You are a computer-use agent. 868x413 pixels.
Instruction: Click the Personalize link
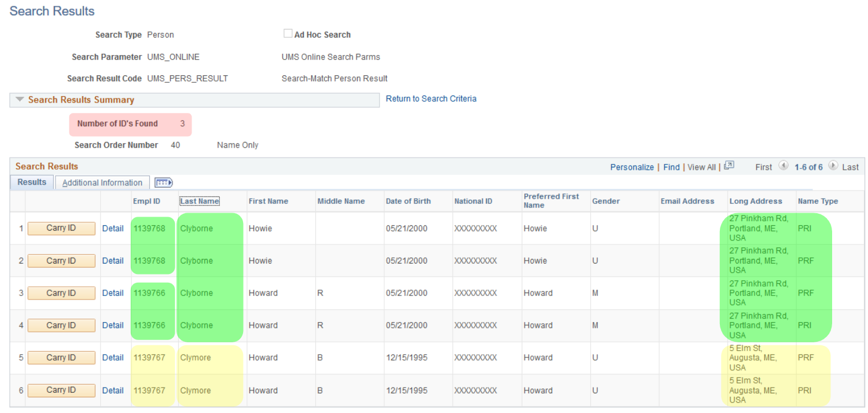pyautogui.click(x=632, y=167)
